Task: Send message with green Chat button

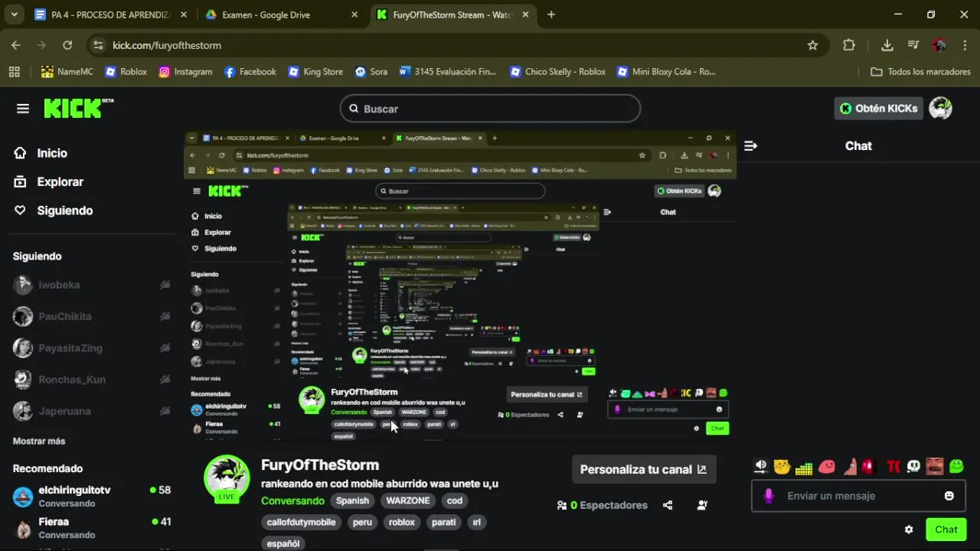Action: (946, 530)
